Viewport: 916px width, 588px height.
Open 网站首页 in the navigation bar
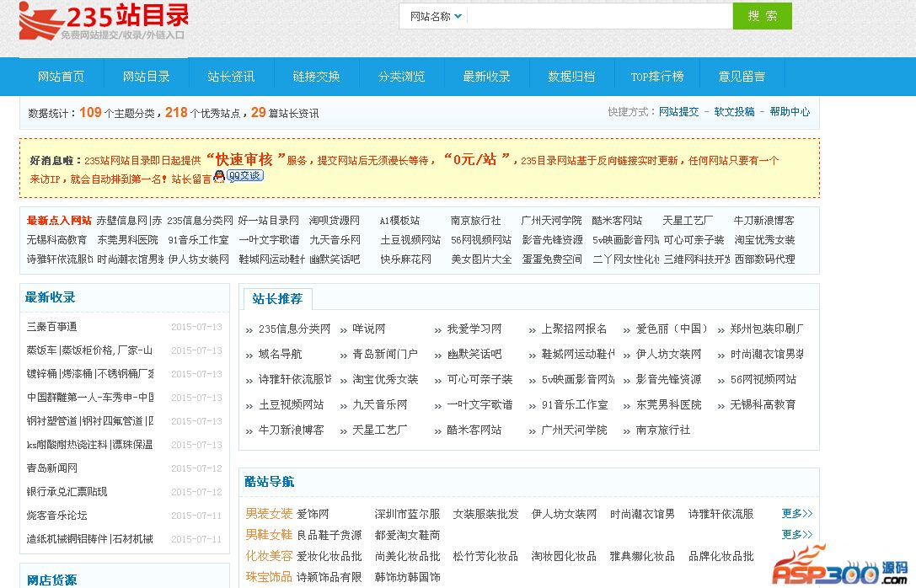tap(62, 77)
